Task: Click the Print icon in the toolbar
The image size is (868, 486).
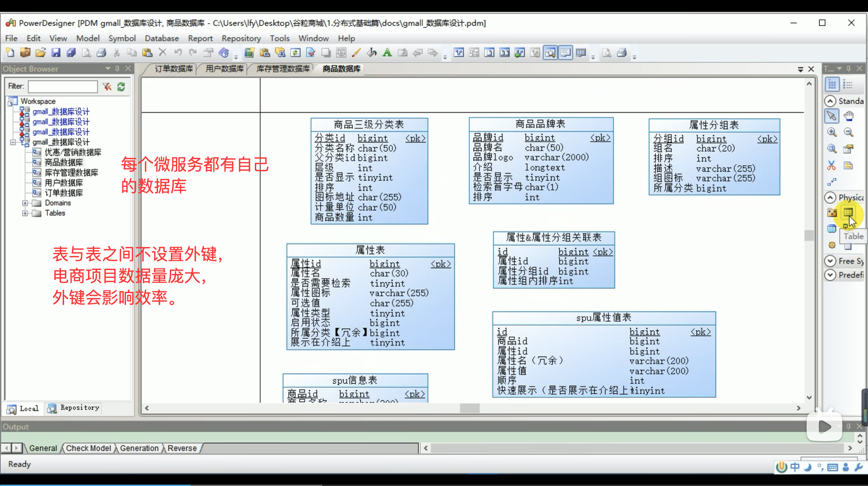Action: click(102, 53)
